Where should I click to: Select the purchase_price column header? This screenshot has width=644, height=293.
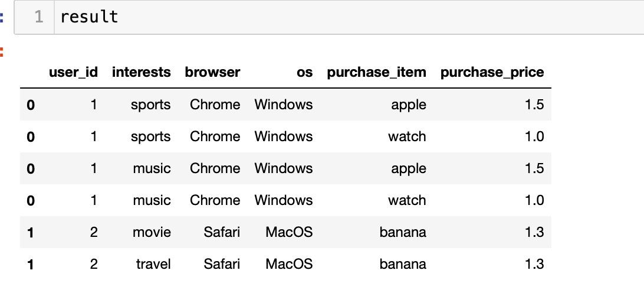(x=492, y=73)
